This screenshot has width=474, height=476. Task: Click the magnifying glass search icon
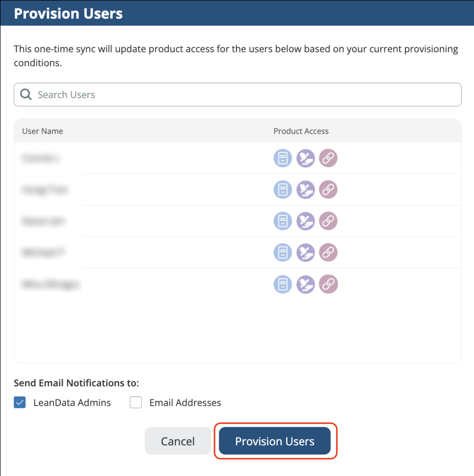(x=26, y=94)
